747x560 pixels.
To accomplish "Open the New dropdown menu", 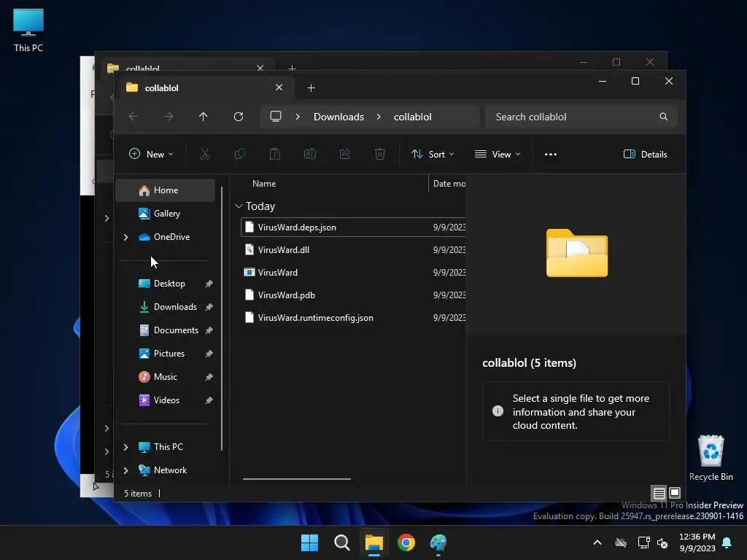I will (151, 154).
